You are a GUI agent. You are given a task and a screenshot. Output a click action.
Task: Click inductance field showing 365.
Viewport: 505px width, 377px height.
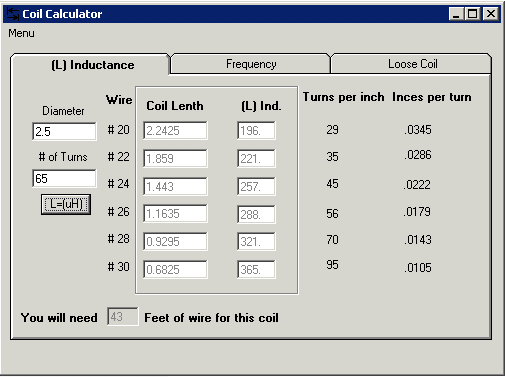tap(256, 269)
